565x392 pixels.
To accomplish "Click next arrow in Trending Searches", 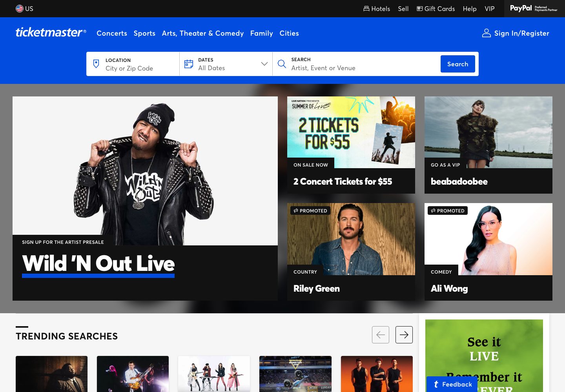I will click(404, 335).
